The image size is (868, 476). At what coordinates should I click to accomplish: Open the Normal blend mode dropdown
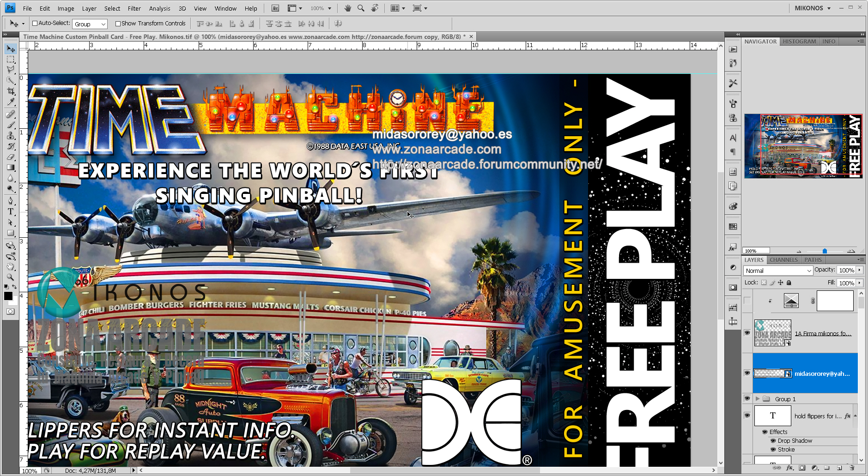point(778,271)
